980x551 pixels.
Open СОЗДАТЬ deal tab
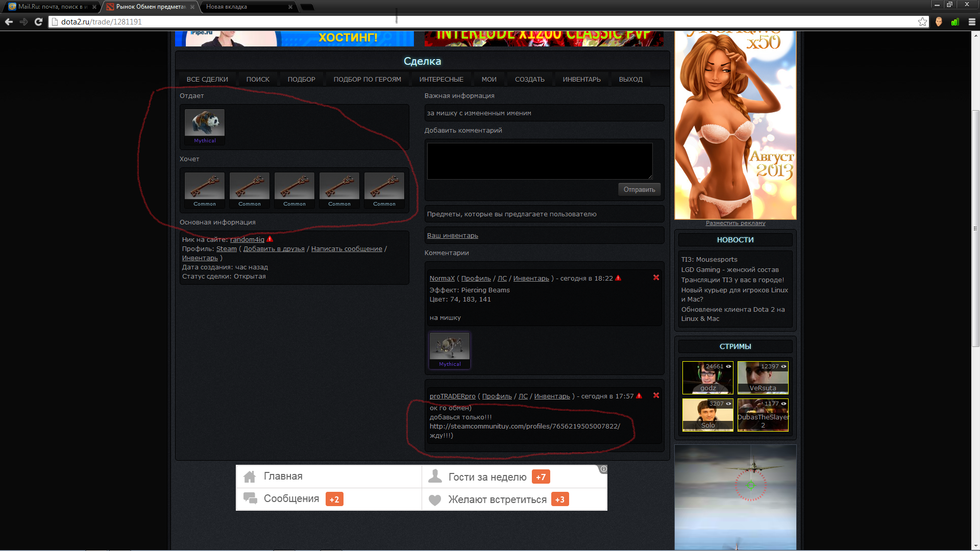tap(529, 79)
